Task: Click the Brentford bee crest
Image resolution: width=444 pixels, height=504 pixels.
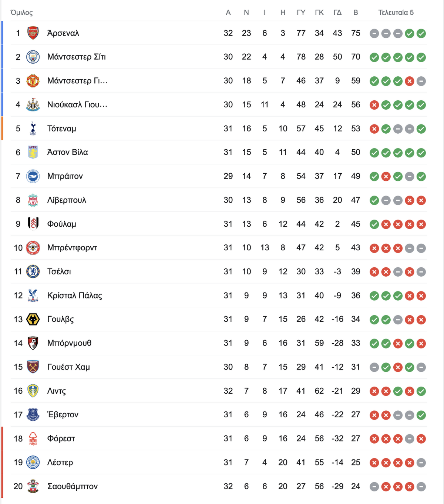Action: (33, 248)
